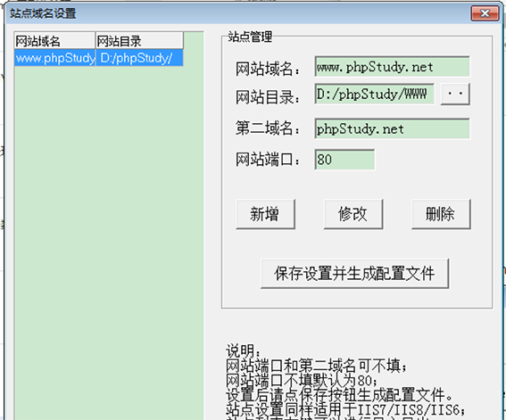This screenshot has width=506, height=420.
Task: Click the 网站域名: label in 站点管理
Action: tap(268, 69)
